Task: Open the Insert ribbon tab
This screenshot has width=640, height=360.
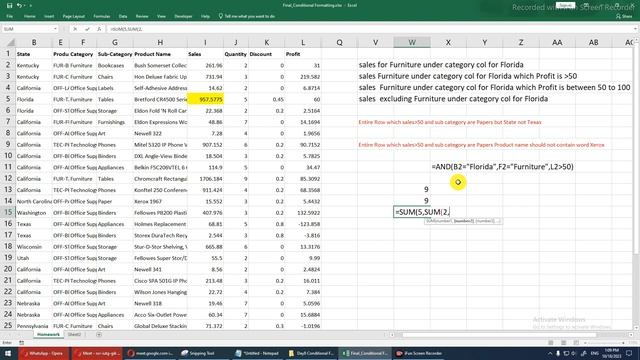Action: pyautogui.click(x=49, y=16)
